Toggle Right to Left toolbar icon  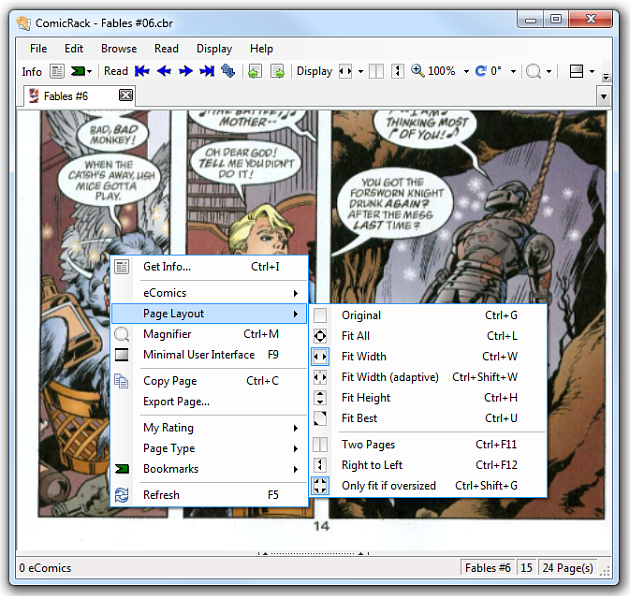[x=397, y=72]
